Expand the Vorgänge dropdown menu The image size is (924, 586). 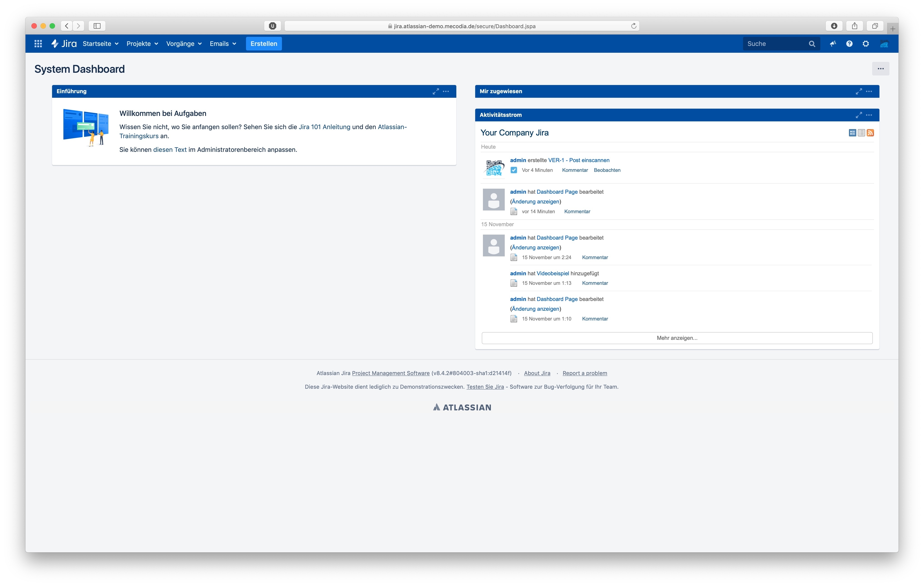pos(184,44)
